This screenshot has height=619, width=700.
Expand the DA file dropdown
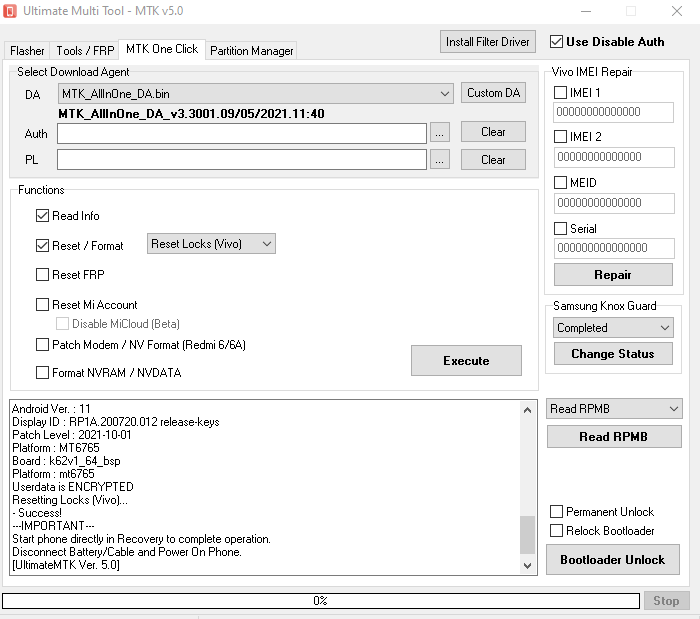(444, 94)
